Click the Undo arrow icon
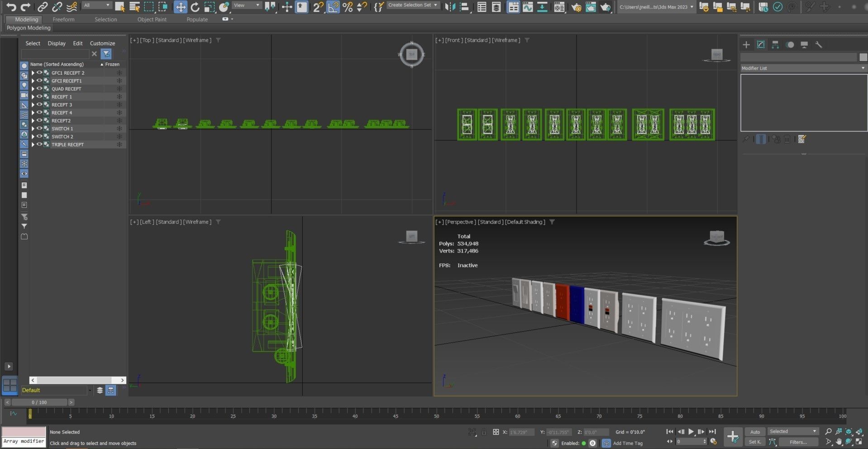Screen dimensions: 868x449 click(11, 7)
